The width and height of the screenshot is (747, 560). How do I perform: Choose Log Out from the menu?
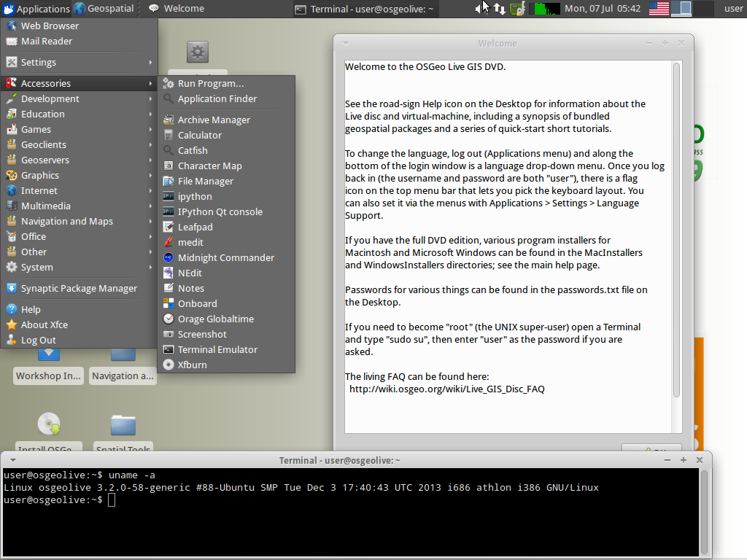[x=79, y=340]
